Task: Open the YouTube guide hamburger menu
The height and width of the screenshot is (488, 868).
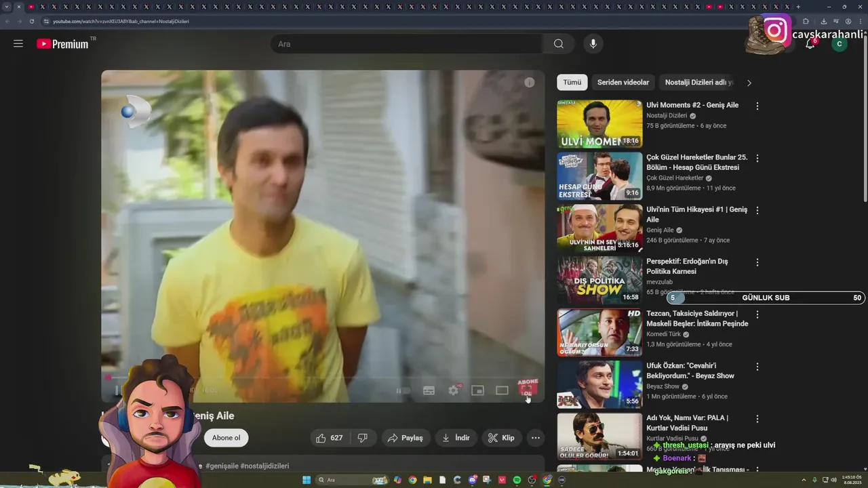Action: click(x=18, y=43)
